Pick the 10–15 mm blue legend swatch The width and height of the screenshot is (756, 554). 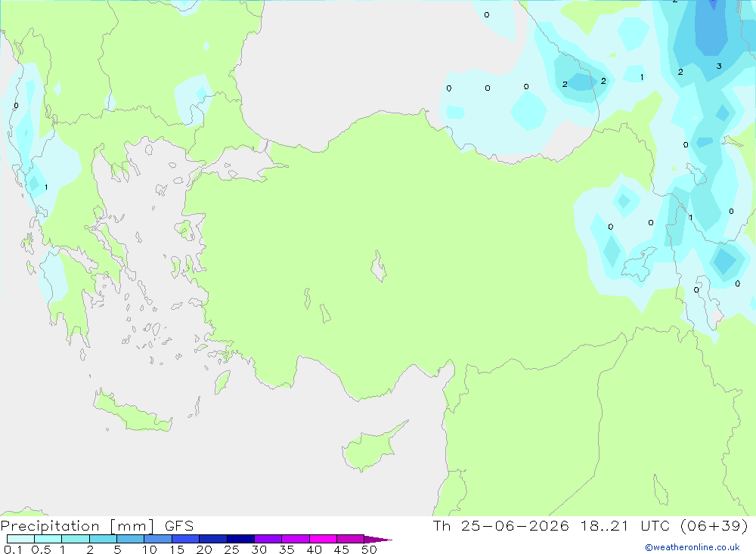point(158,539)
